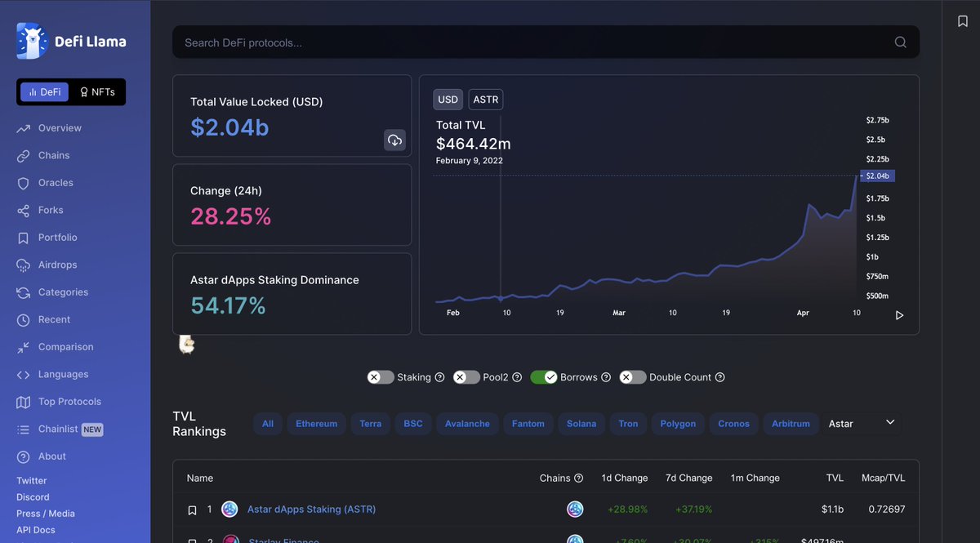Viewport: 980px width, 543px height.
Task: Click the Airdrops cloud icon
Action: coord(23,265)
